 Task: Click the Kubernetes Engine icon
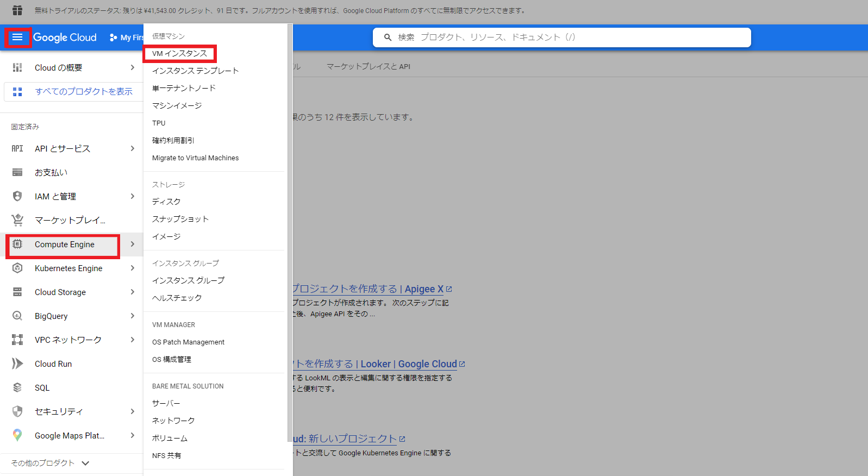[x=17, y=268]
